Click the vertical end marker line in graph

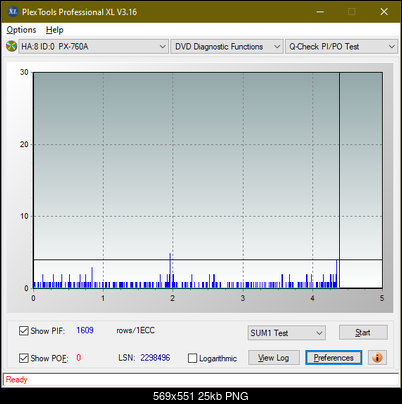(x=339, y=180)
